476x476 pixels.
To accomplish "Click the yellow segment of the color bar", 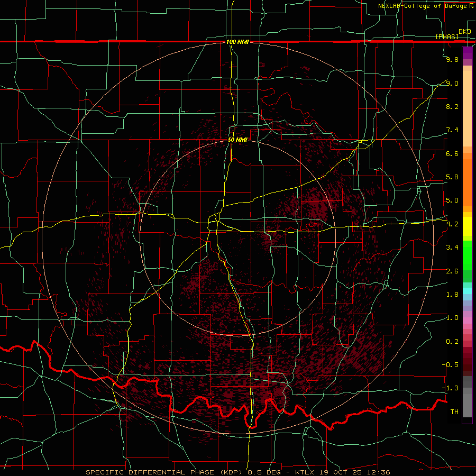I will pos(467,226).
